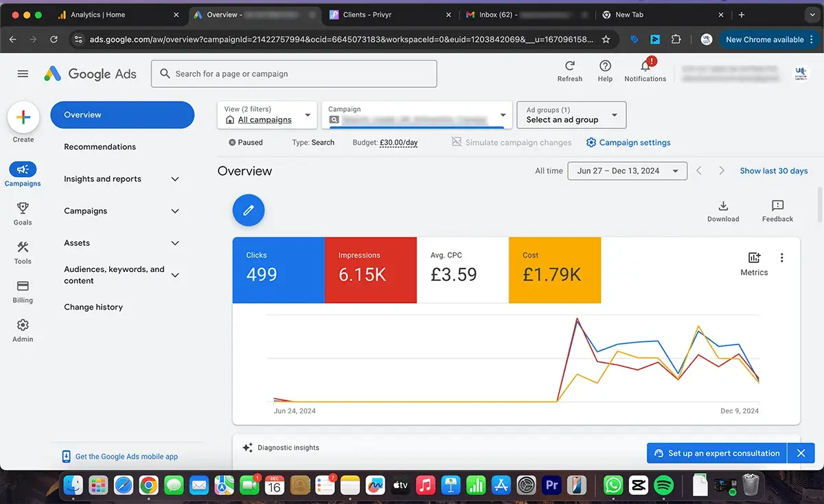Open the Ad groups selector dropdown
824x504 pixels.
pyautogui.click(x=571, y=115)
